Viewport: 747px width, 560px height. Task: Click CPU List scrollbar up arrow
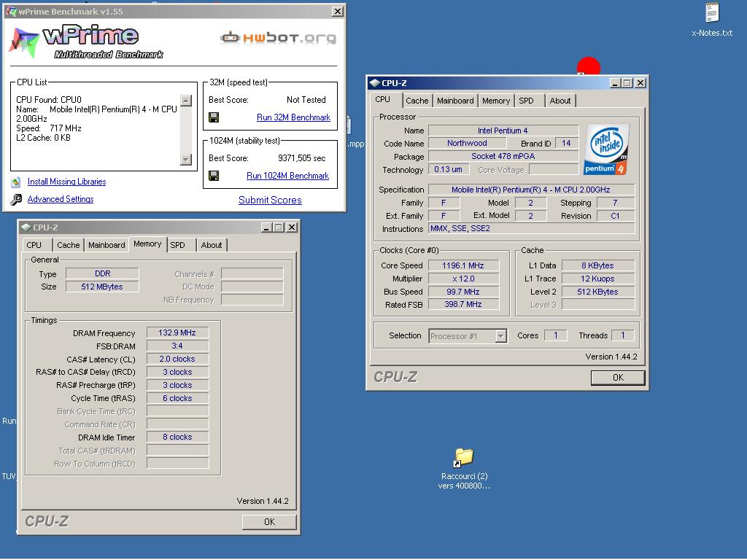click(x=186, y=101)
